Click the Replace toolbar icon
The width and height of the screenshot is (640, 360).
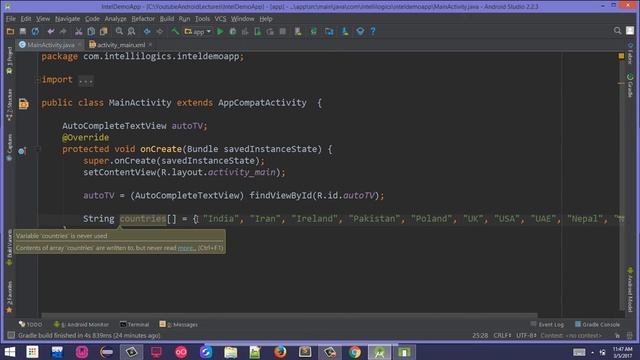[x=131, y=31]
